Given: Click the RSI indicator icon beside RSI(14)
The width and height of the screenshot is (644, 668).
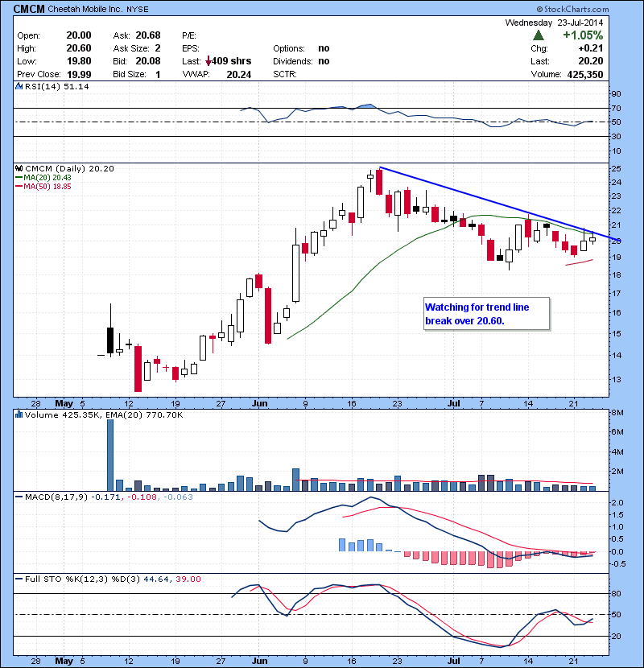Looking at the screenshot, I should 19,86.
